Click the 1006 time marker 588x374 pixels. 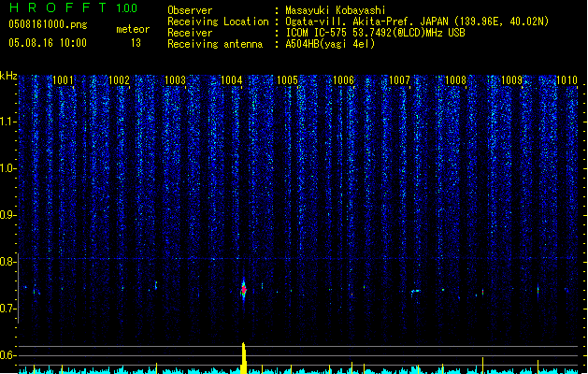(344, 80)
